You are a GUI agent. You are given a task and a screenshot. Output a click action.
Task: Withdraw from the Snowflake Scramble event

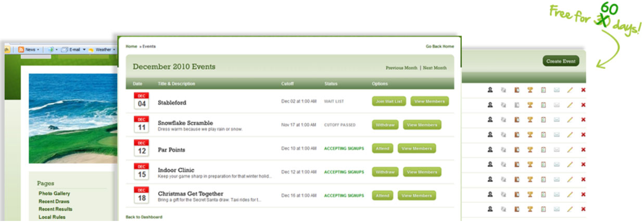coord(385,125)
